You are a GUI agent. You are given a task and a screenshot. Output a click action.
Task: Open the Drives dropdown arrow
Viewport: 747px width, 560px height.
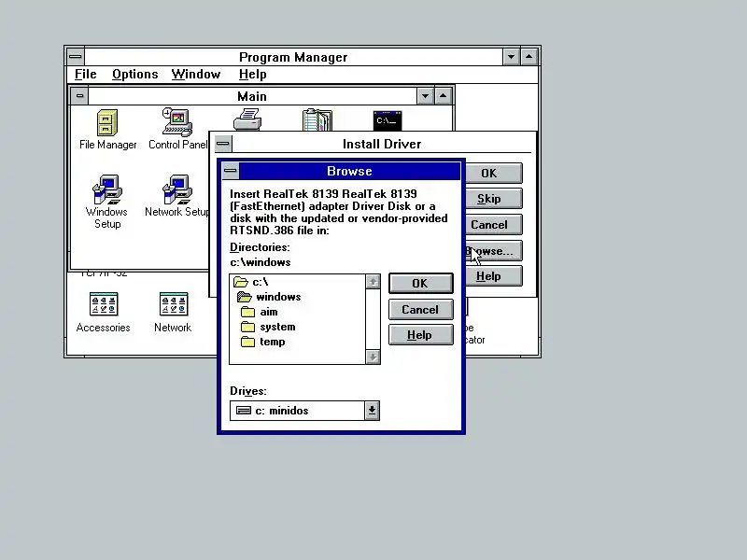pyautogui.click(x=372, y=411)
